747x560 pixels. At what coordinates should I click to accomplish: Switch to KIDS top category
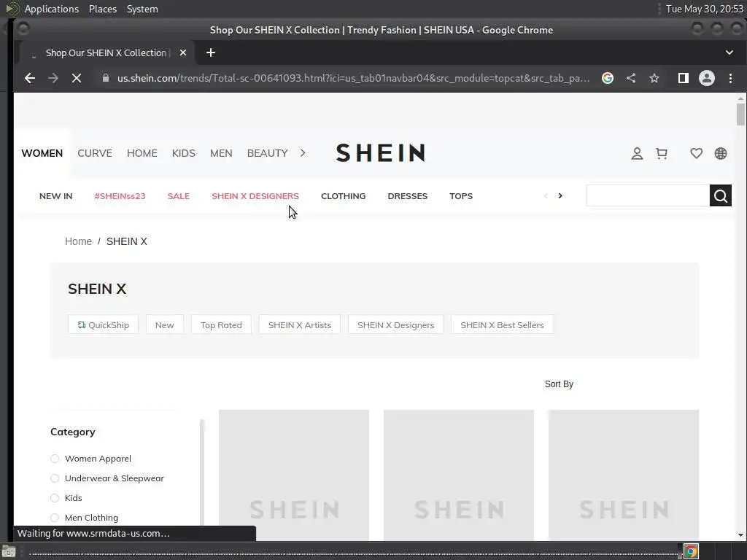pyautogui.click(x=183, y=153)
